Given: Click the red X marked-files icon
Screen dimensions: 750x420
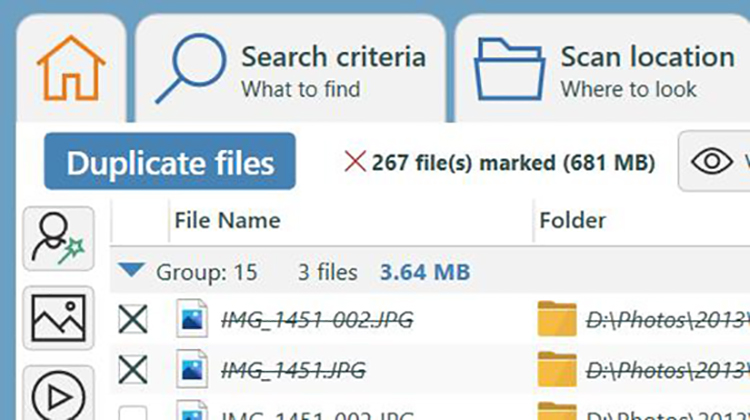Looking at the screenshot, I should tap(355, 162).
